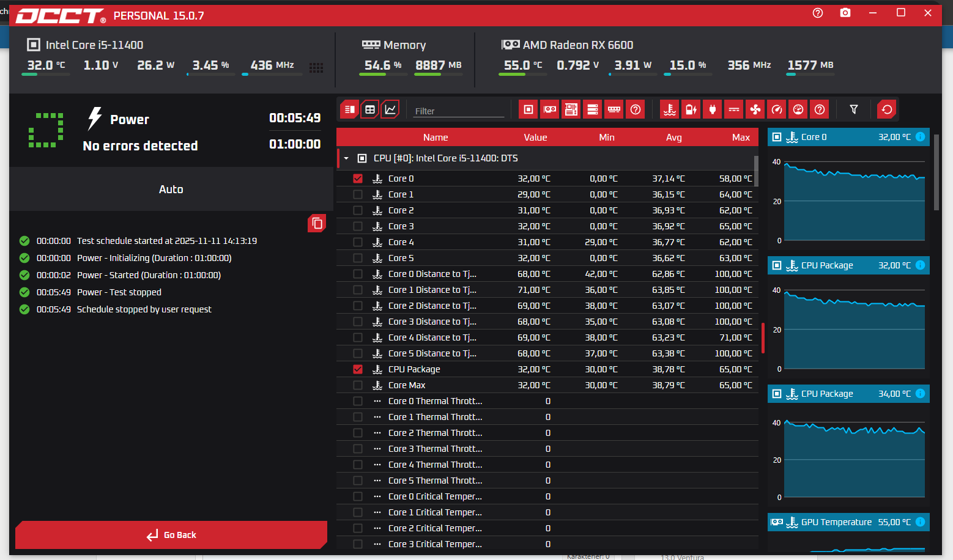Show sensors of unknown type
This screenshot has width=953, height=560.
click(x=820, y=109)
